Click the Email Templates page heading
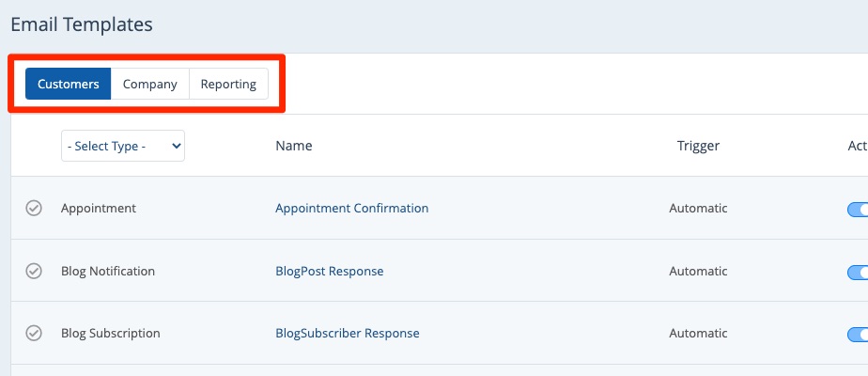This screenshot has width=868, height=376. pyautogui.click(x=82, y=24)
